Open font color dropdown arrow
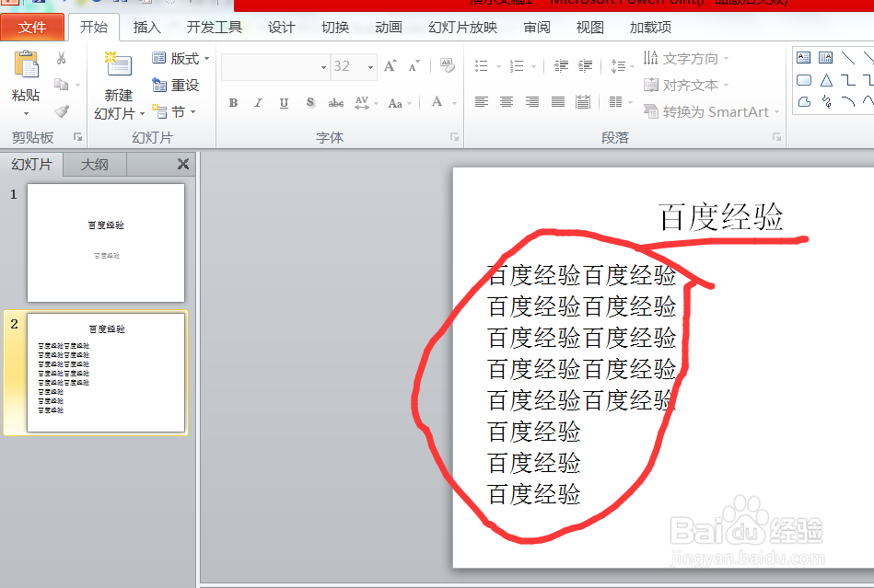Screen dimensions: 874x588 click(454, 103)
